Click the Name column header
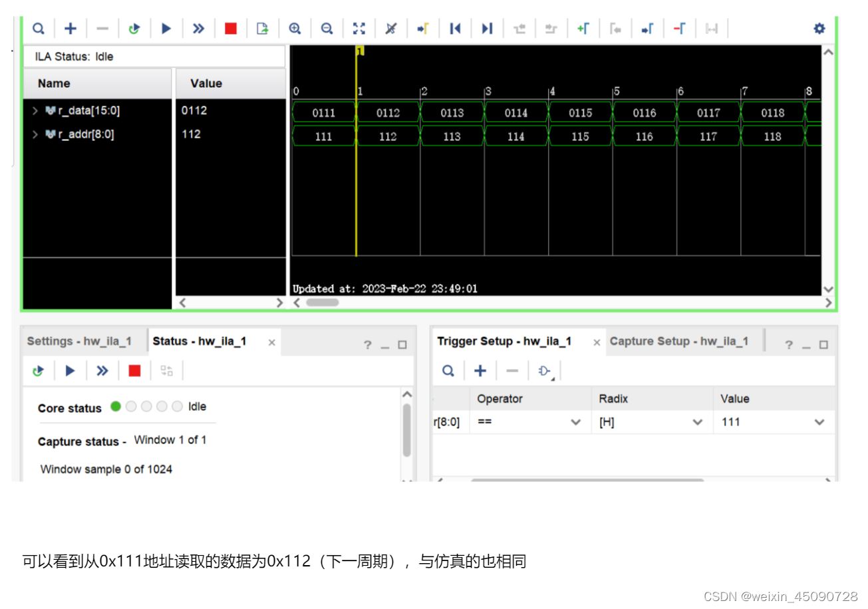The height and width of the screenshot is (609, 868). [x=97, y=84]
